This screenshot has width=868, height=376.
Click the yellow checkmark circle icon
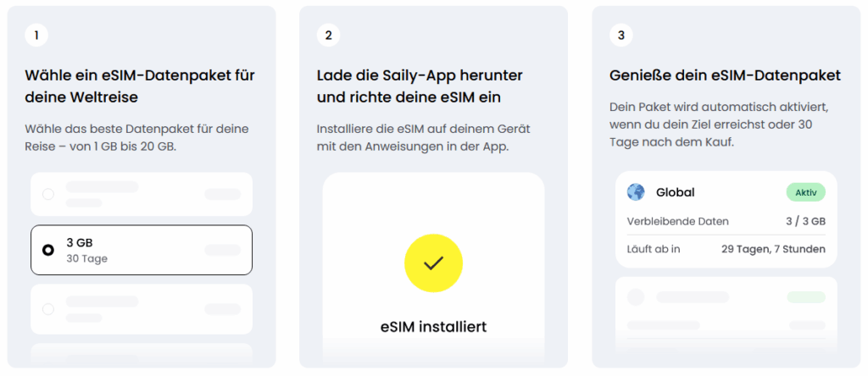(x=433, y=263)
